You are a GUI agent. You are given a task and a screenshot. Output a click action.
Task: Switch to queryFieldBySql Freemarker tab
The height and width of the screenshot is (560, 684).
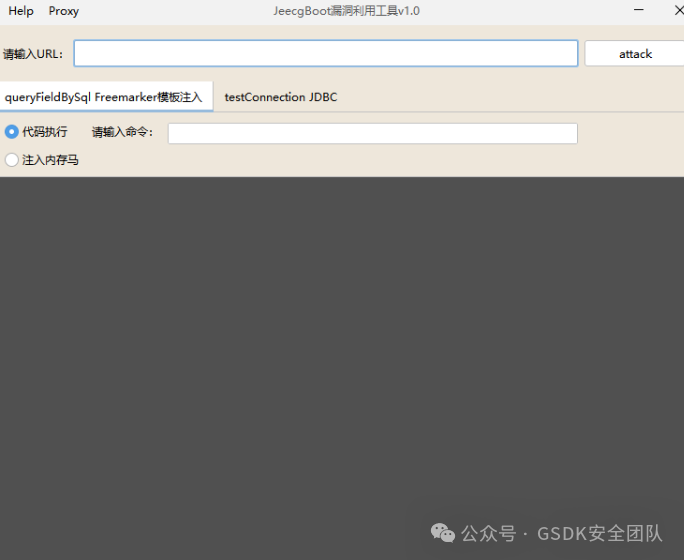[x=104, y=97]
